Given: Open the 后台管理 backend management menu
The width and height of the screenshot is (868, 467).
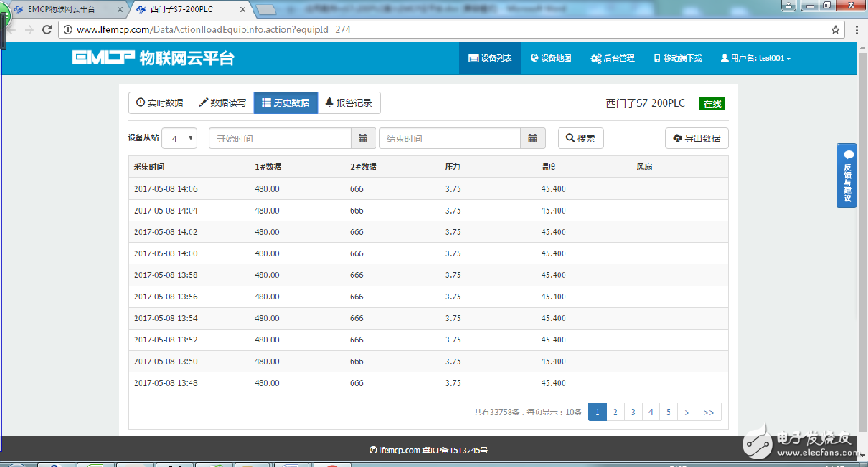Looking at the screenshot, I should click(x=612, y=58).
